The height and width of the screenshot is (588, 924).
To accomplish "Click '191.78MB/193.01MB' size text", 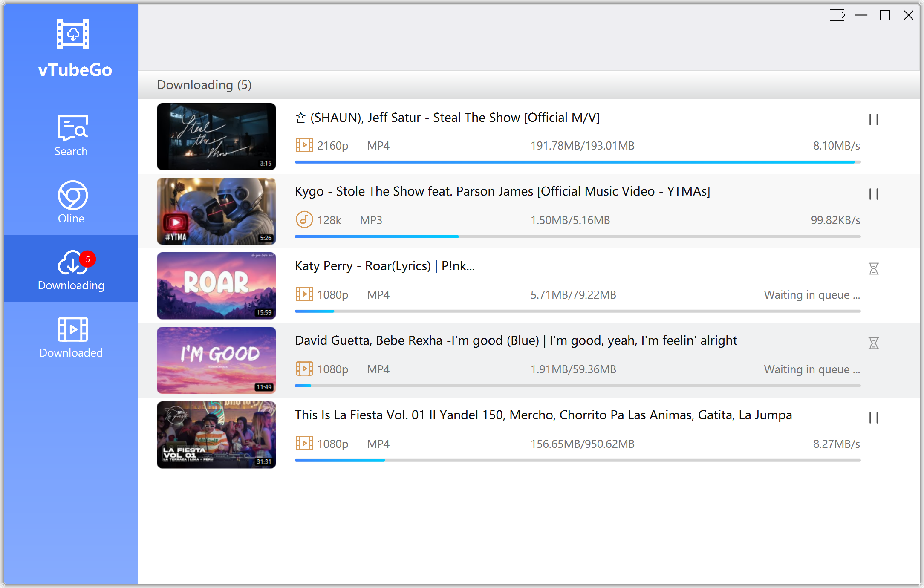I will click(x=583, y=146).
